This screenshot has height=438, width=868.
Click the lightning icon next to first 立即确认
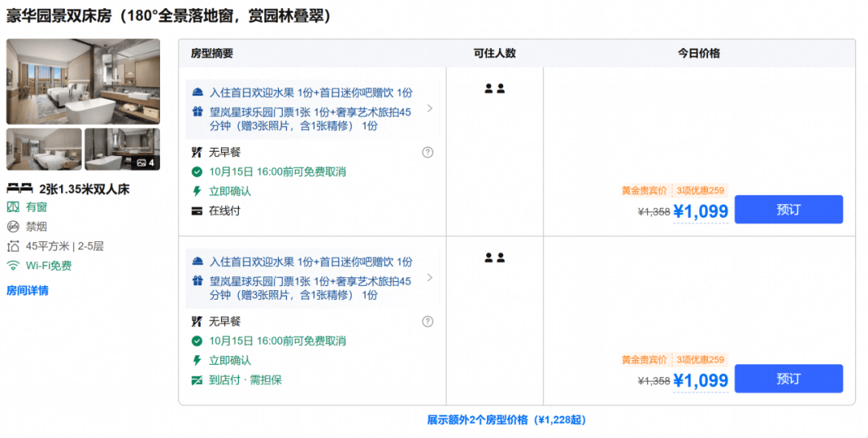click(x=197, y=191)
